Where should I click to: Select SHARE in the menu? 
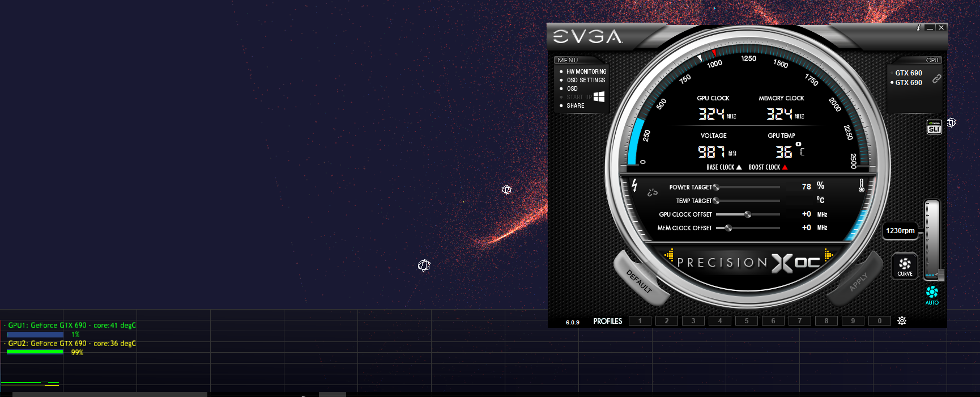(576, 105)
